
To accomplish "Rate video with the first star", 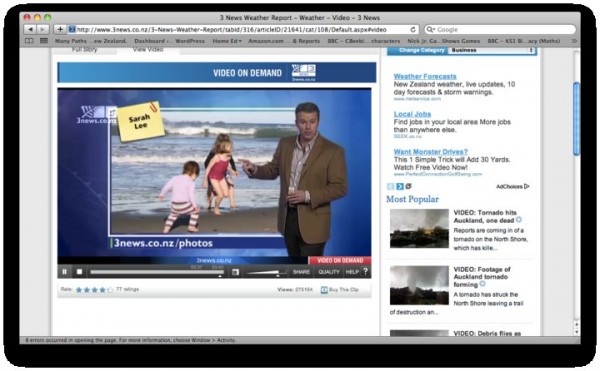I will click(x=79, y=290).
